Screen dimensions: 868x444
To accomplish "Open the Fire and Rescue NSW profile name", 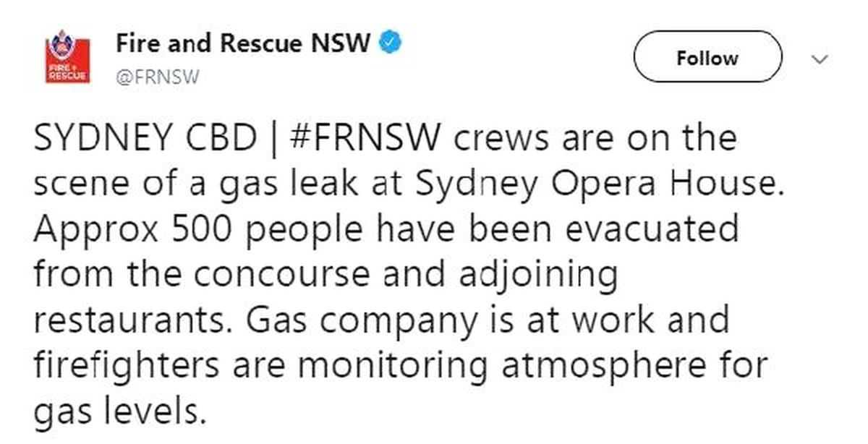I will [243, 44].
